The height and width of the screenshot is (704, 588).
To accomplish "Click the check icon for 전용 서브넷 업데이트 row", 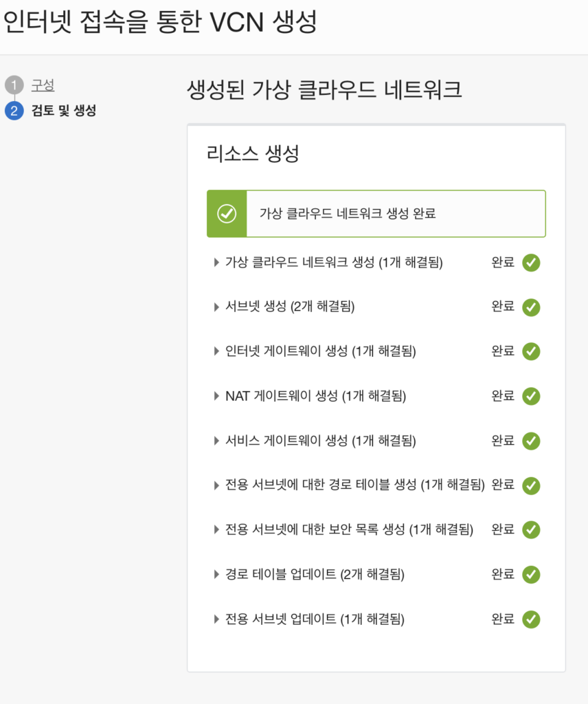I will (531, 619).
